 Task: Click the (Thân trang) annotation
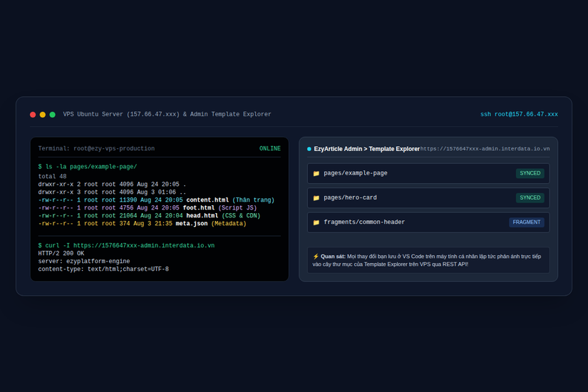254,200
